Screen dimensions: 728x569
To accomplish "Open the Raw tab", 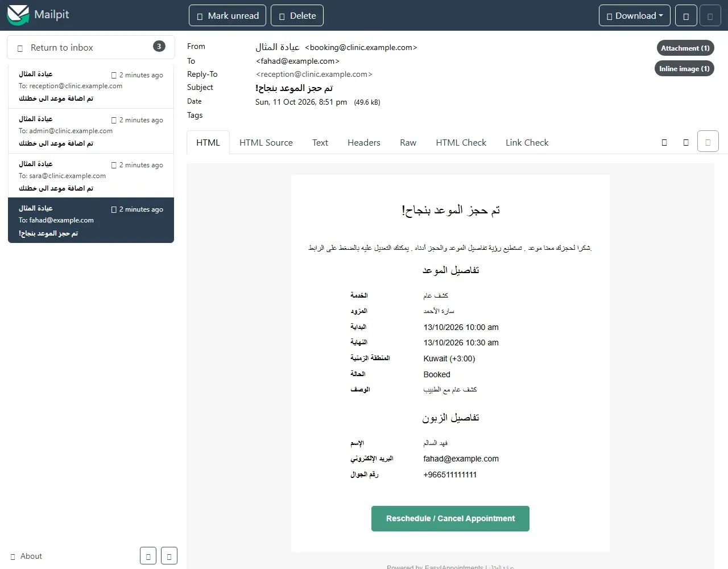I will coord(408,143).
